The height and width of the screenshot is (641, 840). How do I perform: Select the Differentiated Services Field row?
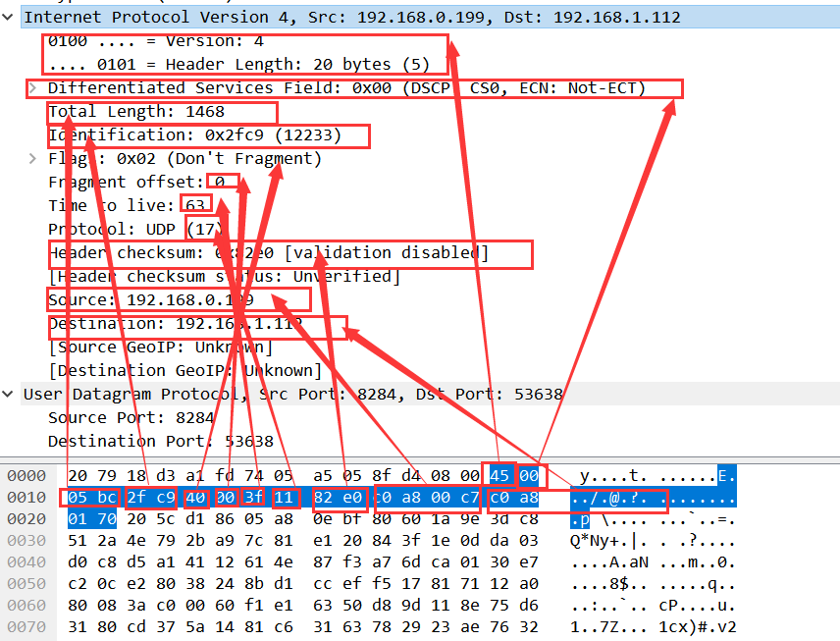346,88
